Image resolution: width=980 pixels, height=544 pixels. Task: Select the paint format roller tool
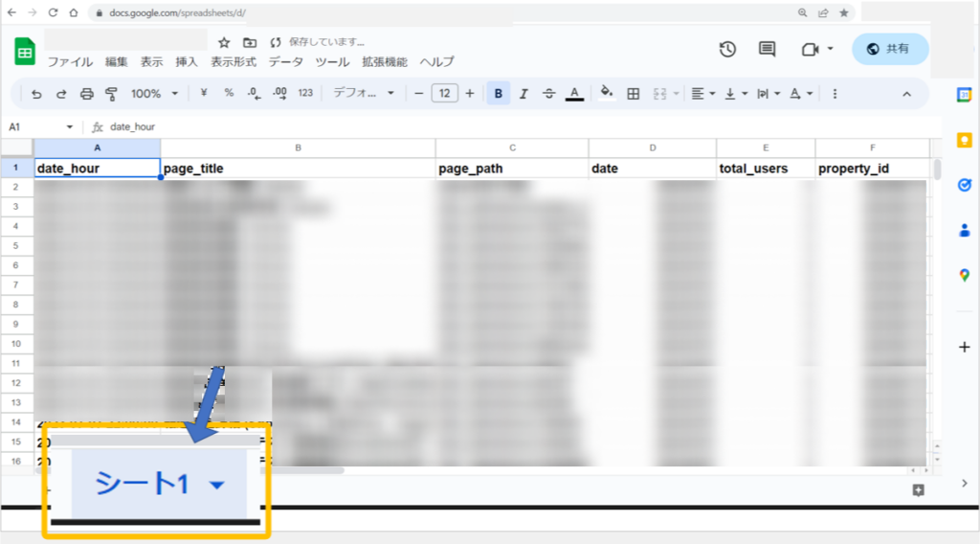click(x=111, y=94)
